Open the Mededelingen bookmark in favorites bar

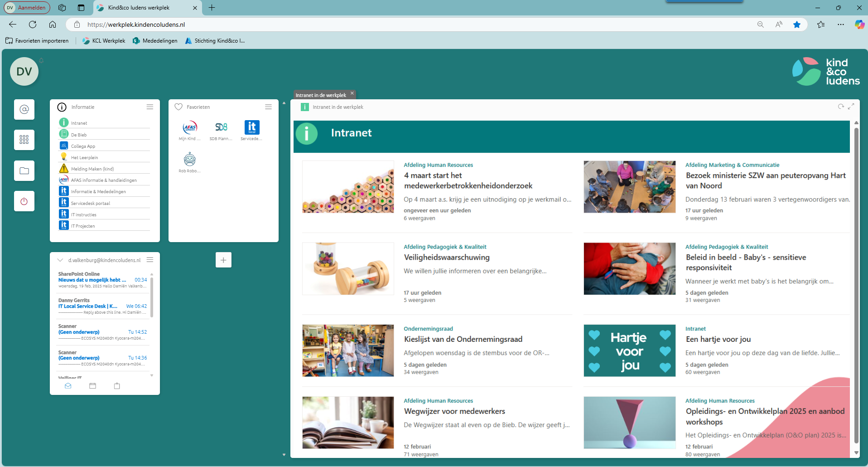point(155,41)
